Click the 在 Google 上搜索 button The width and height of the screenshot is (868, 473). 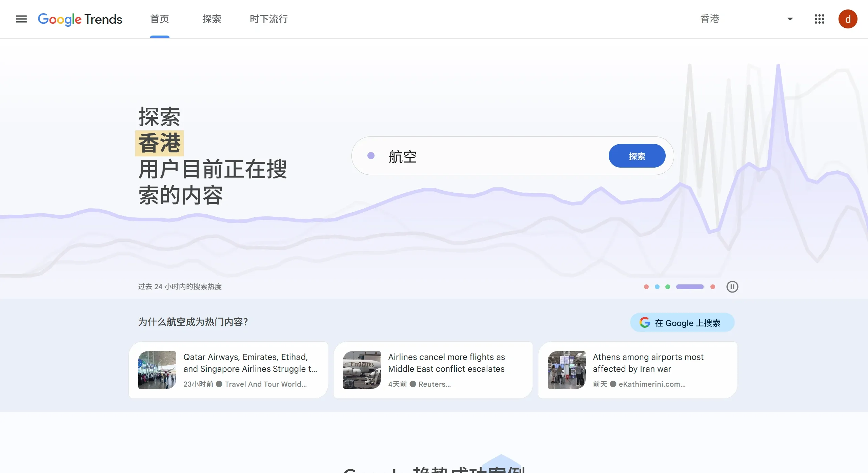[682, 322]
